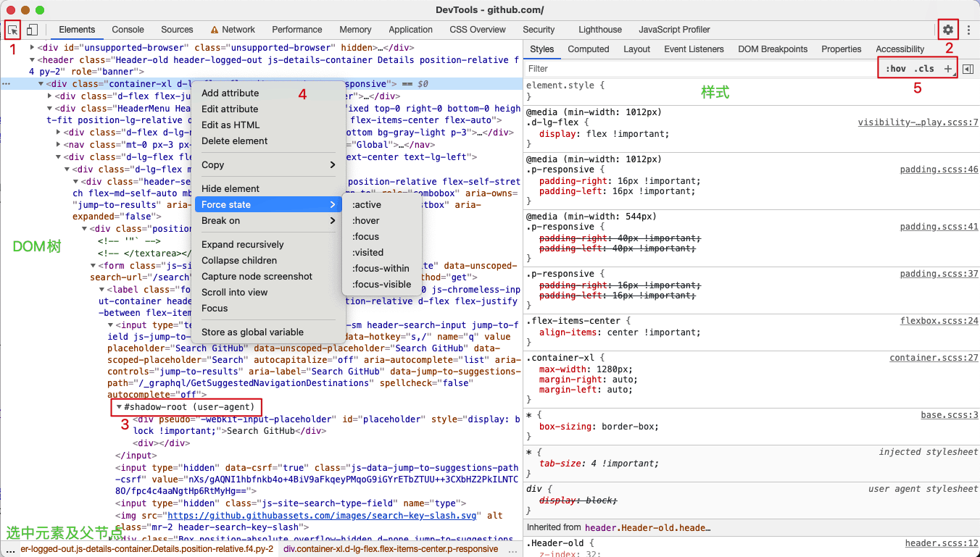Screen dimensions: 980x557
Task: Open the search-key-slash.svg image URL
Action: 323,516
